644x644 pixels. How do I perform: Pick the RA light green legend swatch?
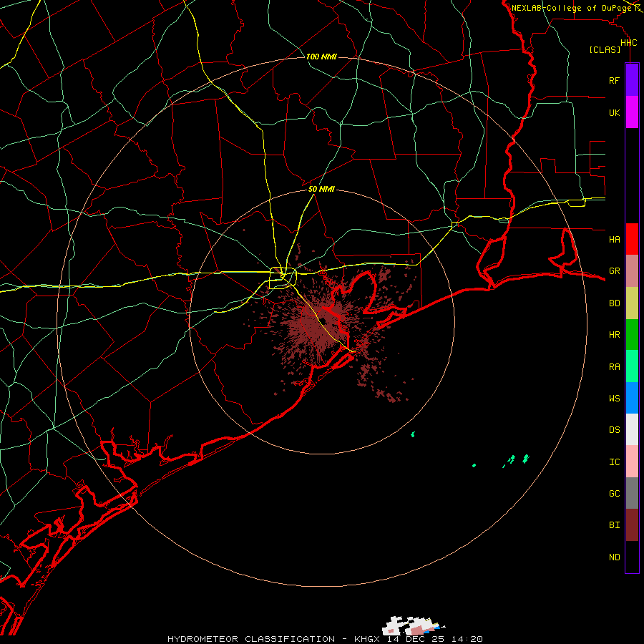coord(632,366)
